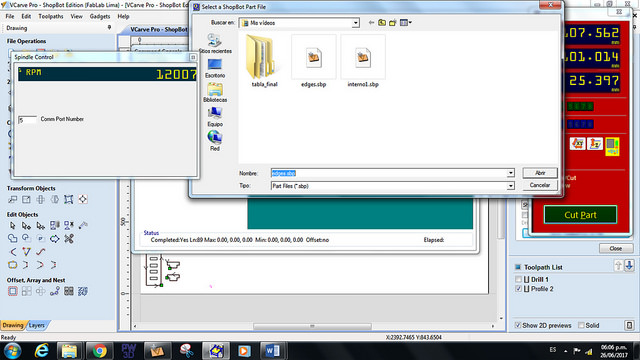Open Google Chrome from taskbar
Screen dimensions: 640x360
[x=99, y=351]
